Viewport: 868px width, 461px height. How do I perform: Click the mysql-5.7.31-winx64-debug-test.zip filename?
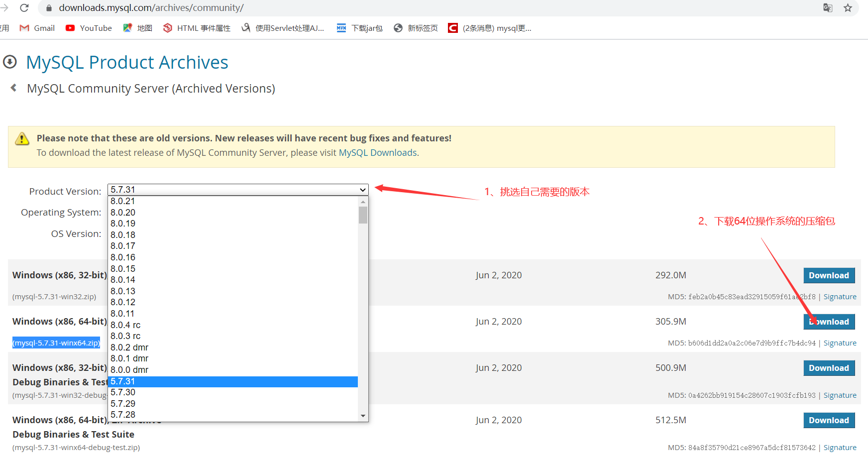point(76,448)
